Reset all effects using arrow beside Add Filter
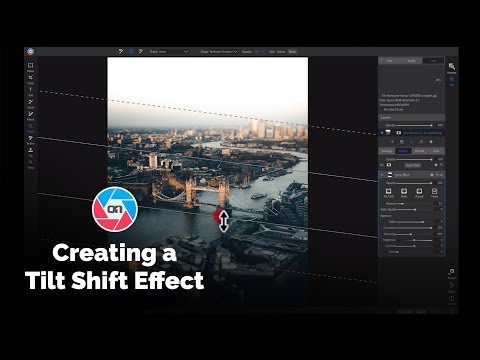 tap(441, 165)
